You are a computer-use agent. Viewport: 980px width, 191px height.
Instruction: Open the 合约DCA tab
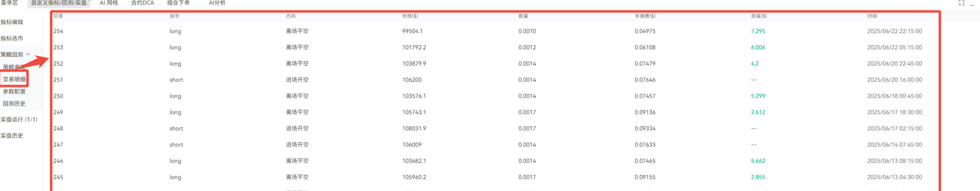pos(143,3)
